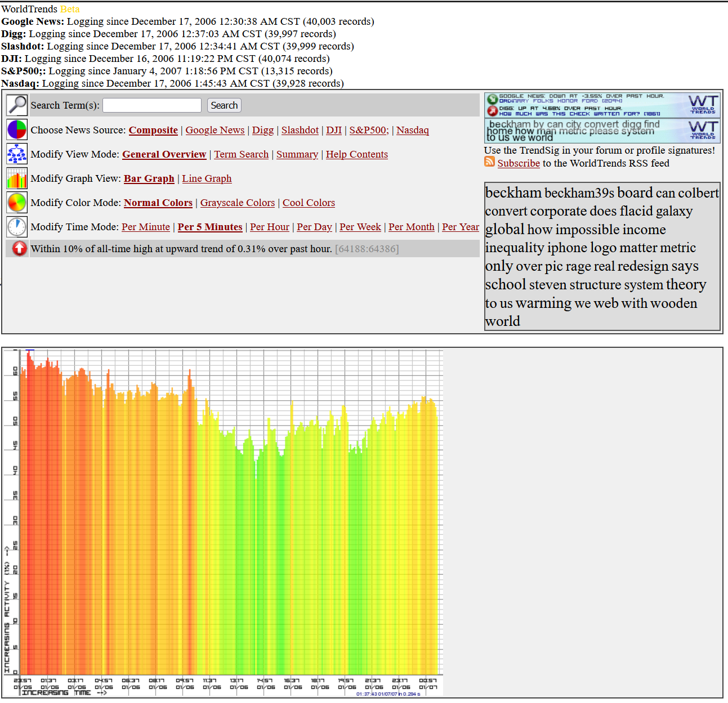728x703 pixels.
Task: Choose Digg news source
Action: point(263,130)
